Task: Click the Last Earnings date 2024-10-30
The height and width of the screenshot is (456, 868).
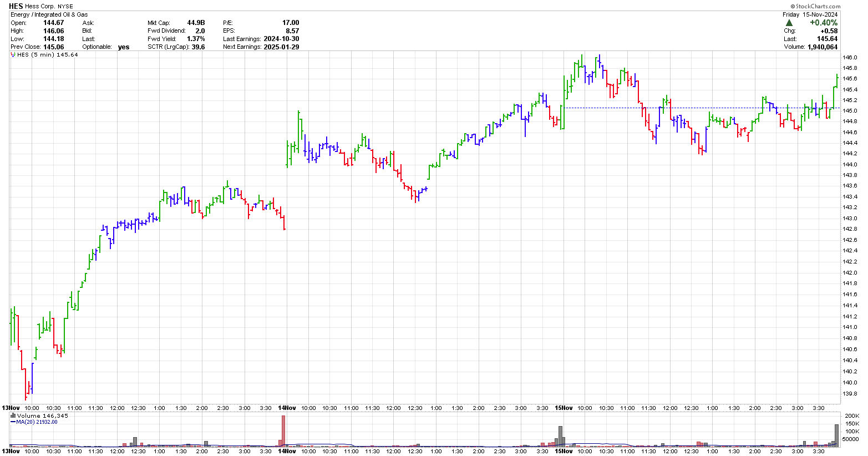Action: [x=281, y=39]
